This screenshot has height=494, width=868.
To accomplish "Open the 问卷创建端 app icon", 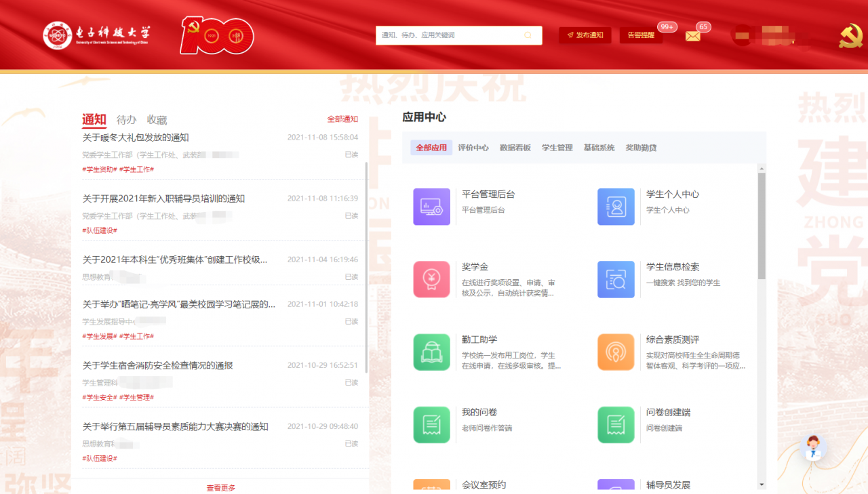I will [616, 425].
